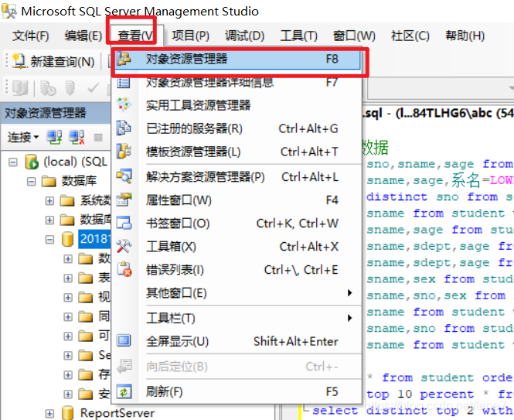The width and height of the screenshot is (514, 420).
Task: Open the 帮助(H) menu
Action: (465, 36)
